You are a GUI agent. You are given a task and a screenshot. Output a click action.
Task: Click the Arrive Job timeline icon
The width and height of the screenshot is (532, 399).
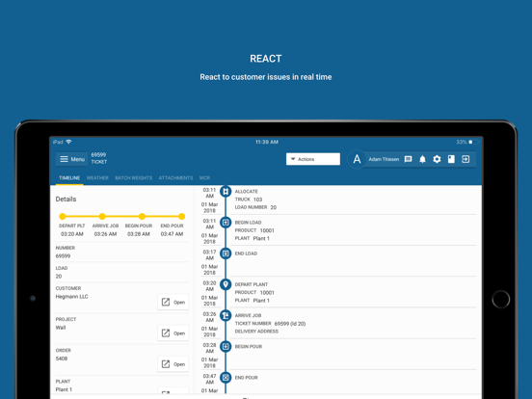click(x=226, y=315)
